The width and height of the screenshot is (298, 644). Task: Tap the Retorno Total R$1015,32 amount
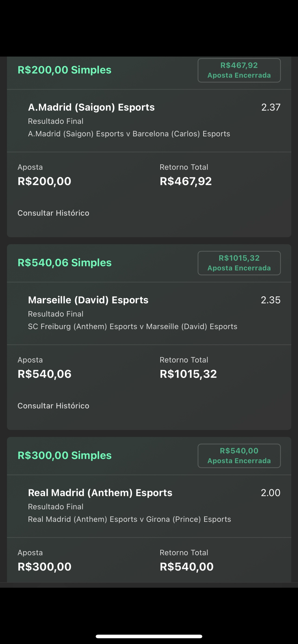click(x=188, y=374)
